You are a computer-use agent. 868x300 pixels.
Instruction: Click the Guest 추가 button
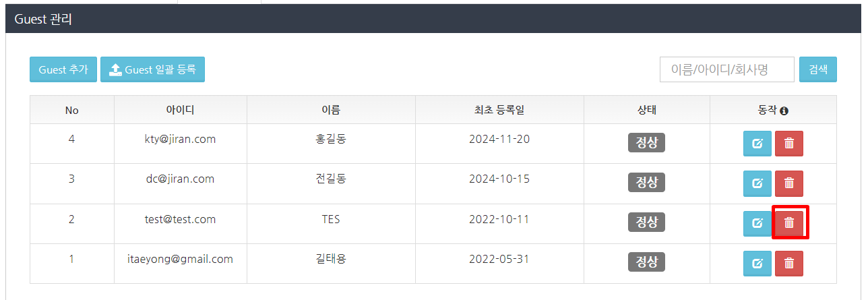click(x=63, y=69)
